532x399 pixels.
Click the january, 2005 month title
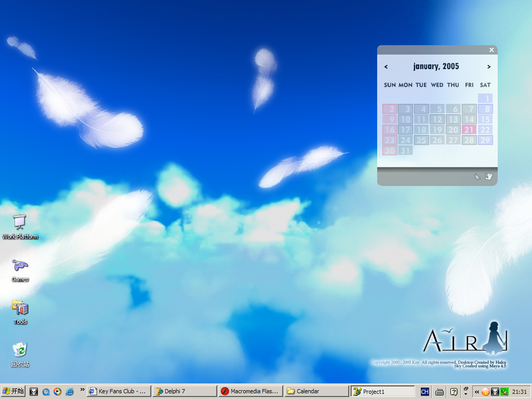436,66
